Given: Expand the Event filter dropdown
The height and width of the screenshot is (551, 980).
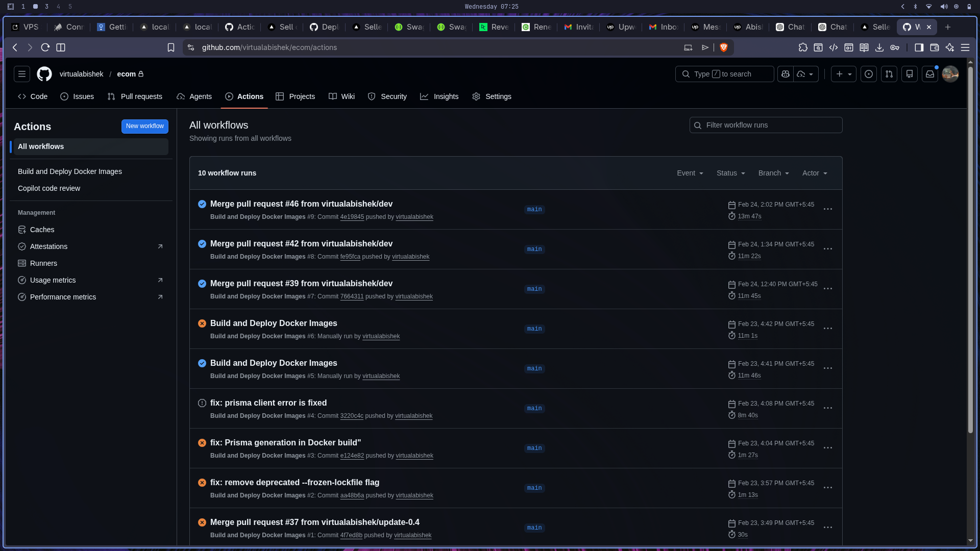Looking at the screenshot, I should [x=690, y=173].
